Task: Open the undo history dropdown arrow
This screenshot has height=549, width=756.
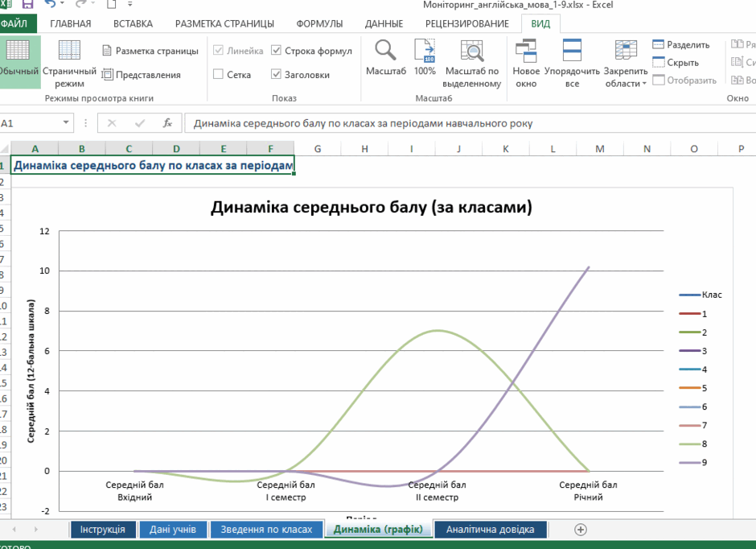Action: coord(62,4)
